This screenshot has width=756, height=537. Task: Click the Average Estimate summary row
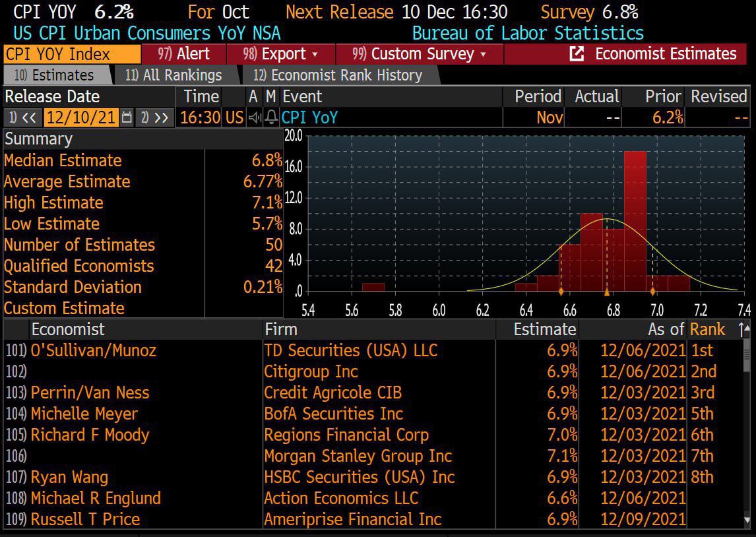(143, 181)
